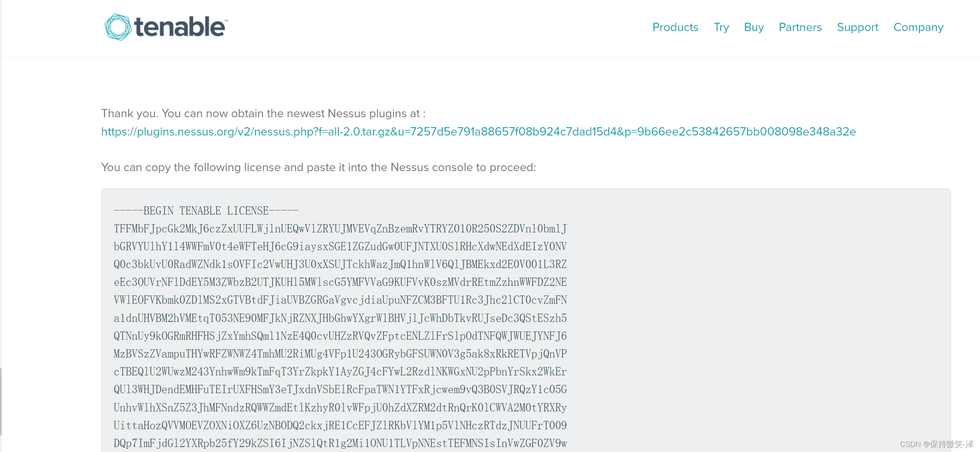Click the license line starting with UittaHoz
This screenshot has width=980, height=452.
coord(340,425)
